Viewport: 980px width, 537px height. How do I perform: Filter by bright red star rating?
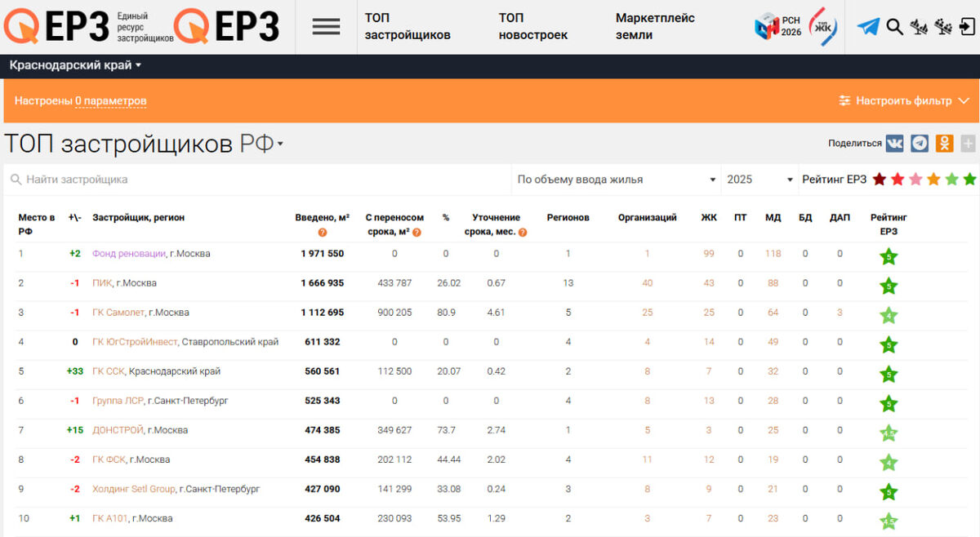pos(898,180)
